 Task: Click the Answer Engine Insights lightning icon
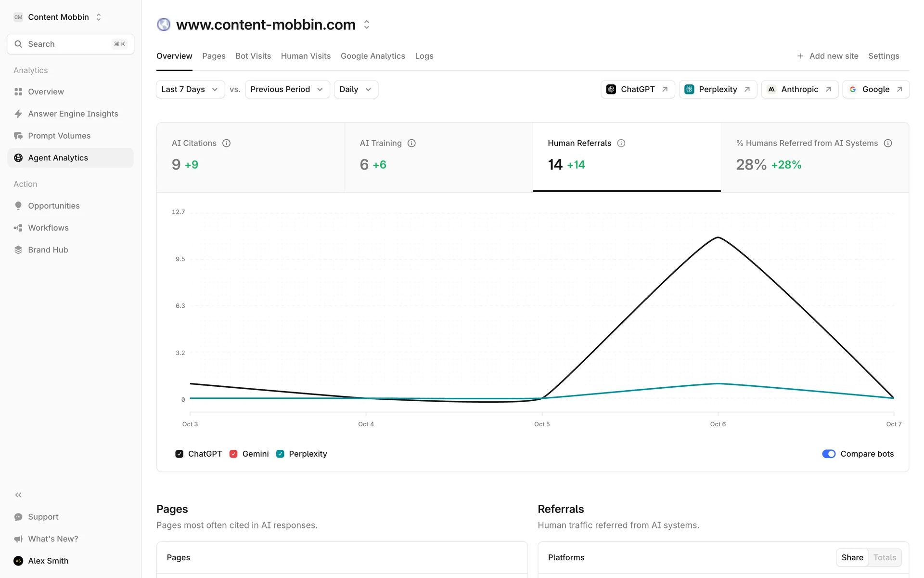18,114
